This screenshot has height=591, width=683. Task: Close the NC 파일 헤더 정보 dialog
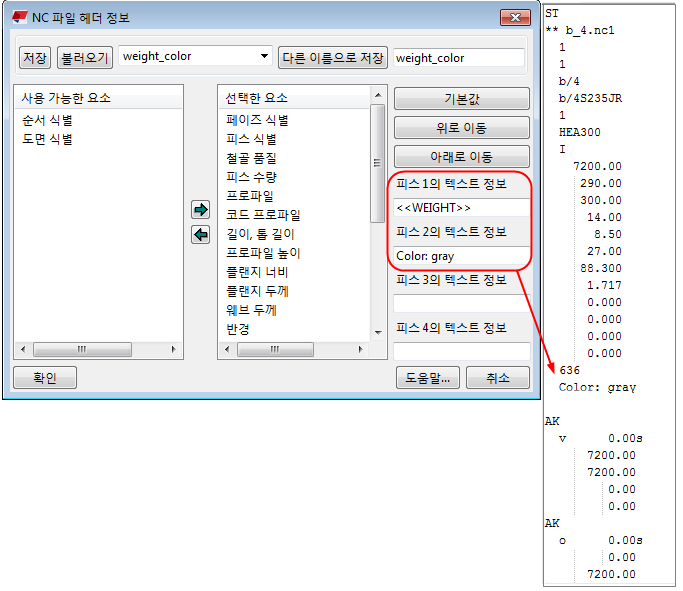[514, 18]
